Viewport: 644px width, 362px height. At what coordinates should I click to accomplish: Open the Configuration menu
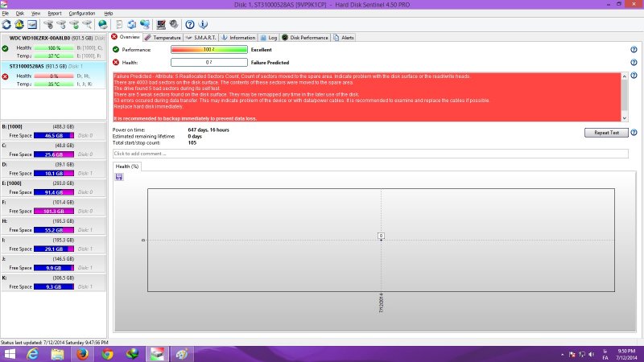click(82, 14)
